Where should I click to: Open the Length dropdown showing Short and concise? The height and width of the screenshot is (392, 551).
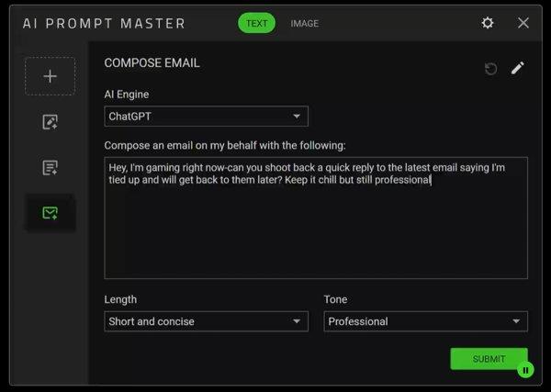(207, 321)
